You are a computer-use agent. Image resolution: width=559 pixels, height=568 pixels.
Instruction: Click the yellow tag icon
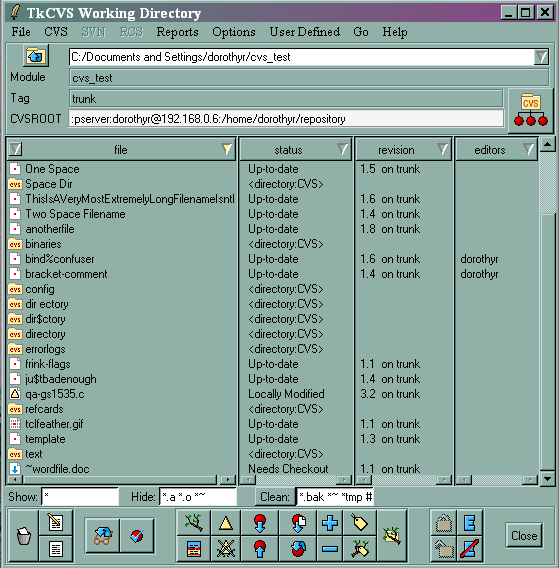(360, 523)
